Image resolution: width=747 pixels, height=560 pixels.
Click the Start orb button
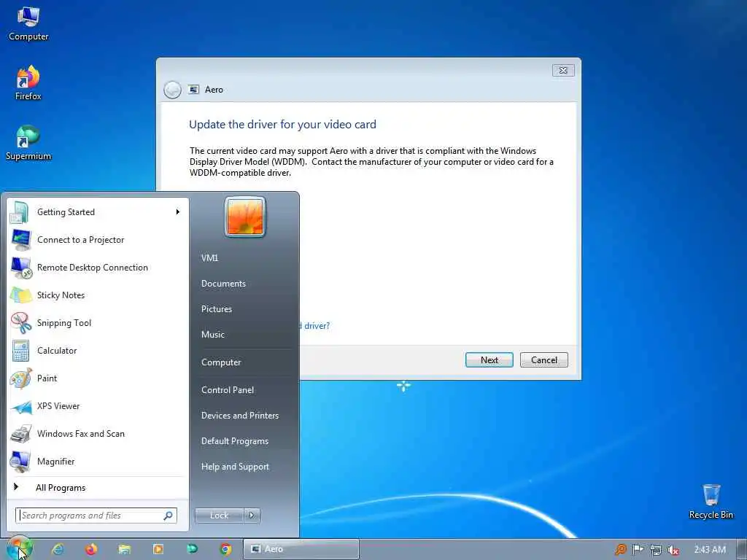(x=20, y=549)
